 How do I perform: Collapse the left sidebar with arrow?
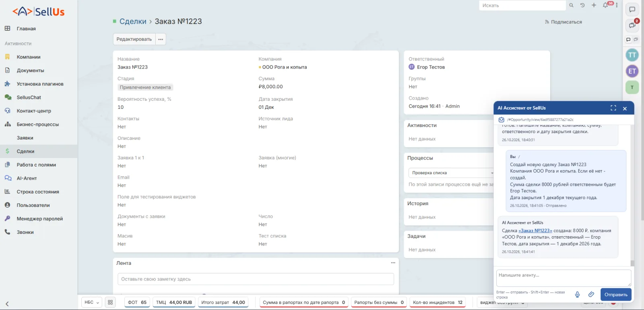pyautogui.click(x=7, y=304)
